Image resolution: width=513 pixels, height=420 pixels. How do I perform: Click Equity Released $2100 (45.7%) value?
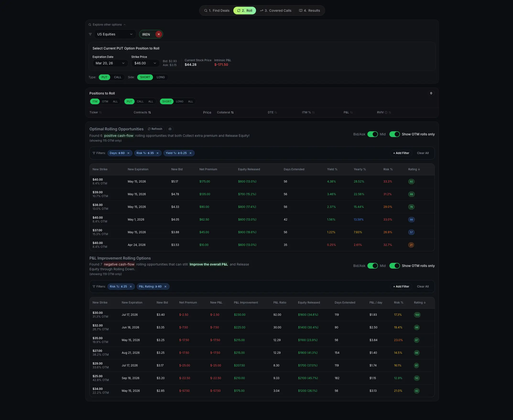pyautogui.click(x=308, y=378)
